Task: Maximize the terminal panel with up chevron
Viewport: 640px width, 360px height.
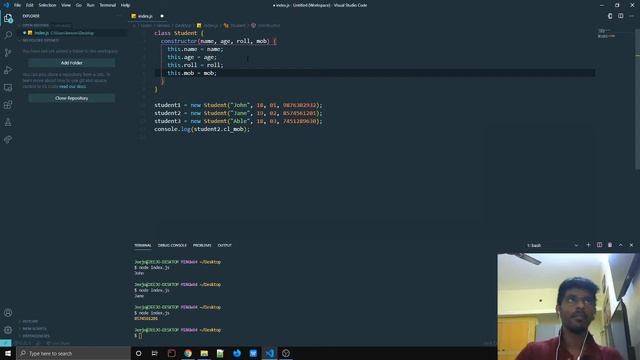Action: click(620, 245)
